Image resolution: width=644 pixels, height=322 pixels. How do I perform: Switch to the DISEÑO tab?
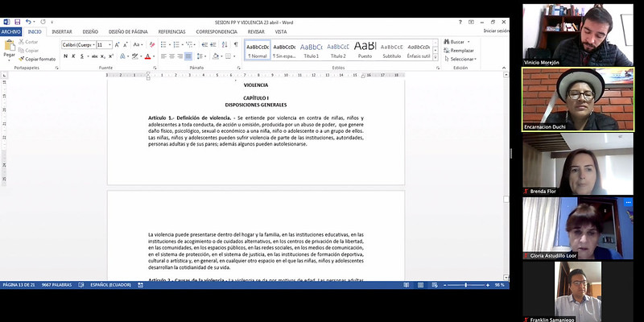(x=90, y=31)
